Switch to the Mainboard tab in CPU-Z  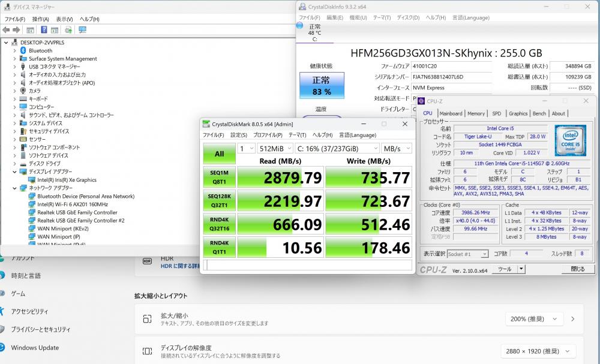tap(451, 113)
